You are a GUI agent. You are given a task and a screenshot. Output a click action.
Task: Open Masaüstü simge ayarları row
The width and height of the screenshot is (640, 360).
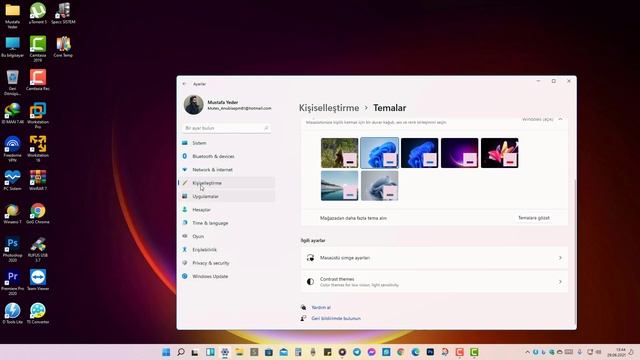coord(434,258)
